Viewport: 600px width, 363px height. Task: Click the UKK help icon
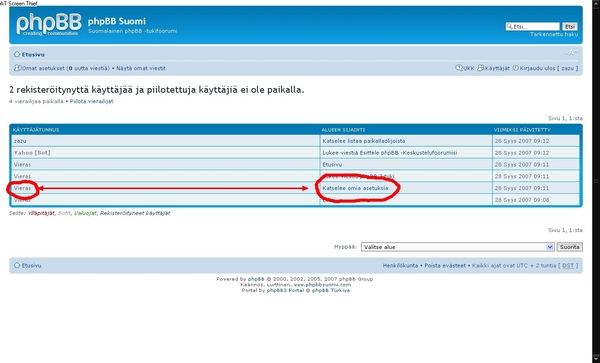pyautogui.click(x=458, y=68)
